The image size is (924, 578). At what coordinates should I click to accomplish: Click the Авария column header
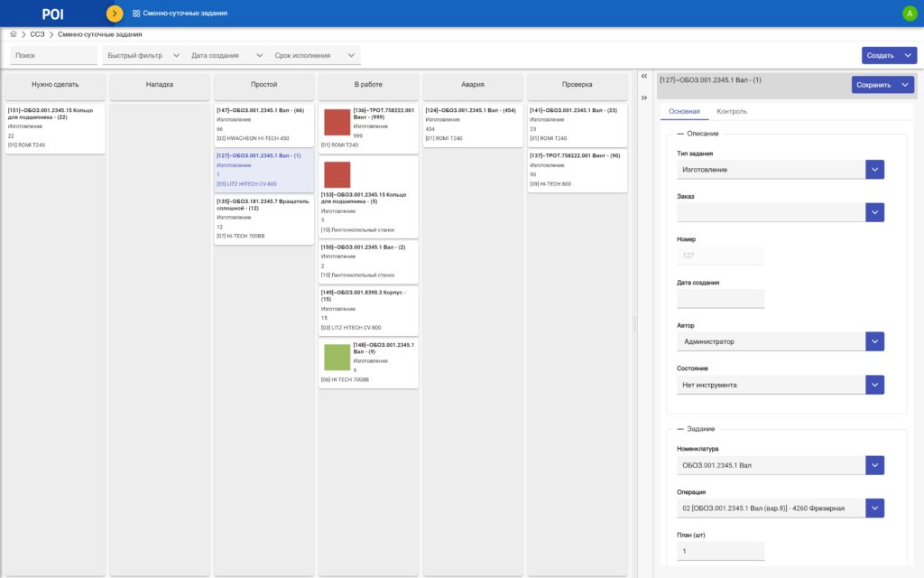tap(473, 85)
